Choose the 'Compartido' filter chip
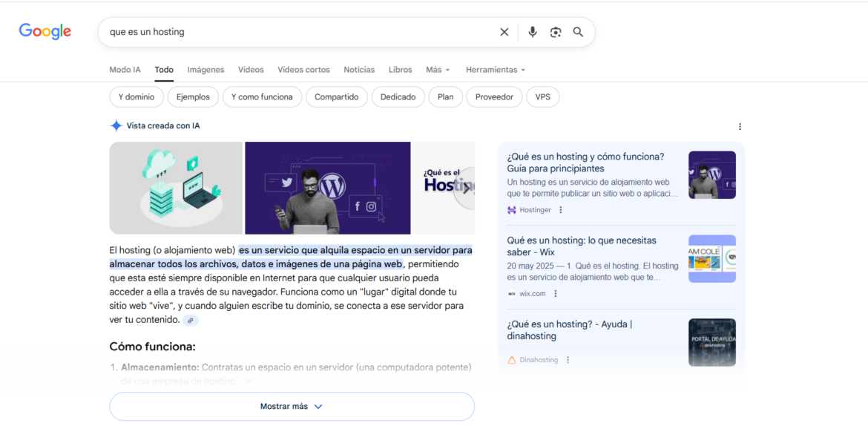The height and width of the screenshot is (426, 868). click(337, 97)
